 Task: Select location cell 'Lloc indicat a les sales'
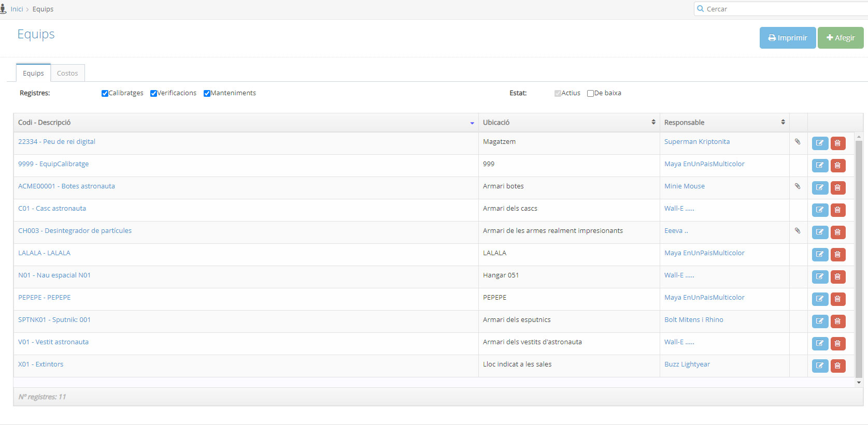pos(517,364)
